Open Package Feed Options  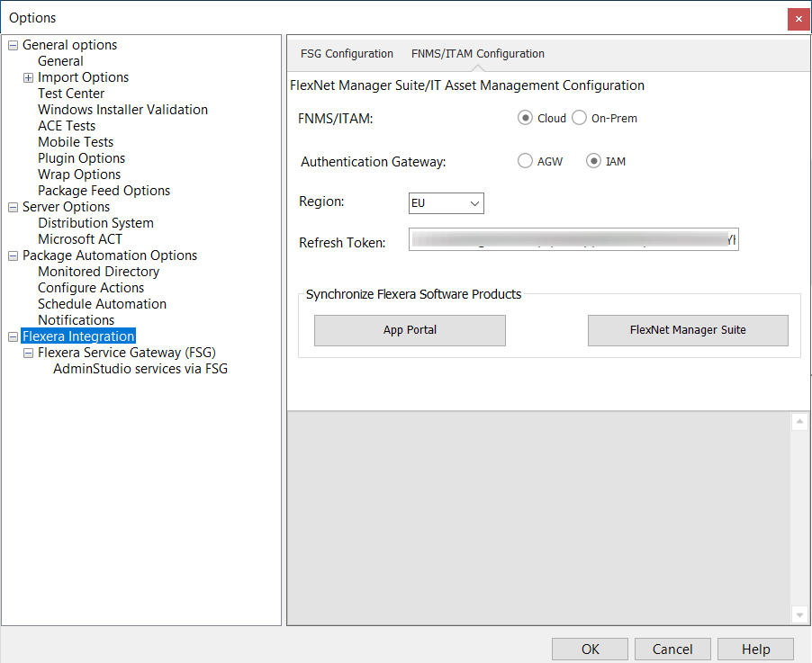pos(104,191)
